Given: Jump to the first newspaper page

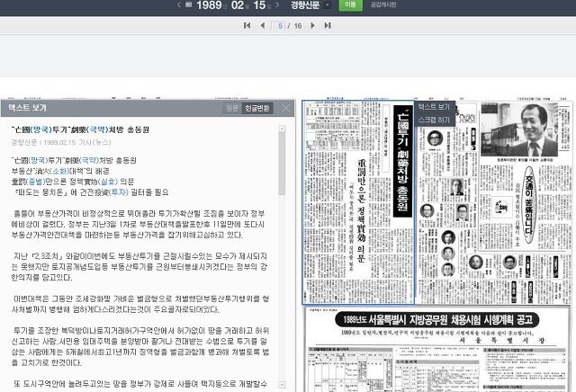Looking at the screenshot, I should point(247,25).
